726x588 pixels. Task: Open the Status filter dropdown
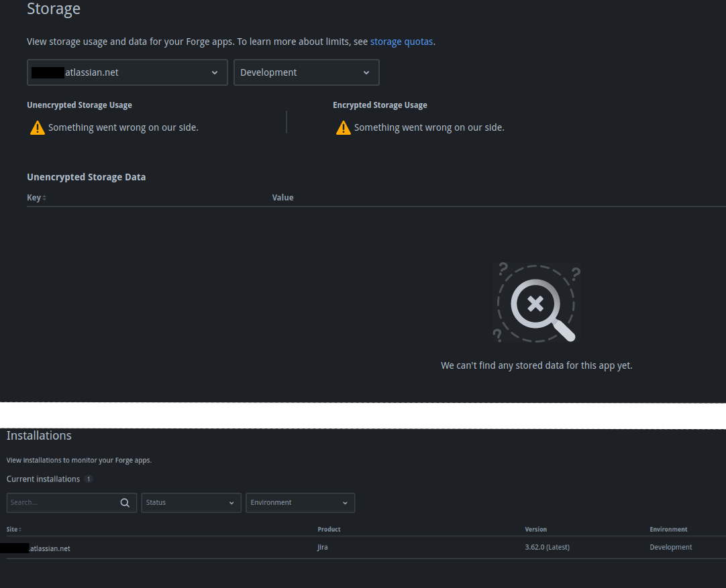tap(191, 502)
